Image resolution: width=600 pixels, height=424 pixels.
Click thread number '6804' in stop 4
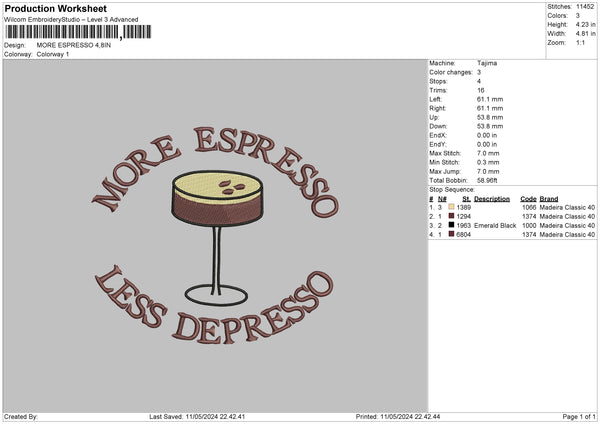coord(463,235)
